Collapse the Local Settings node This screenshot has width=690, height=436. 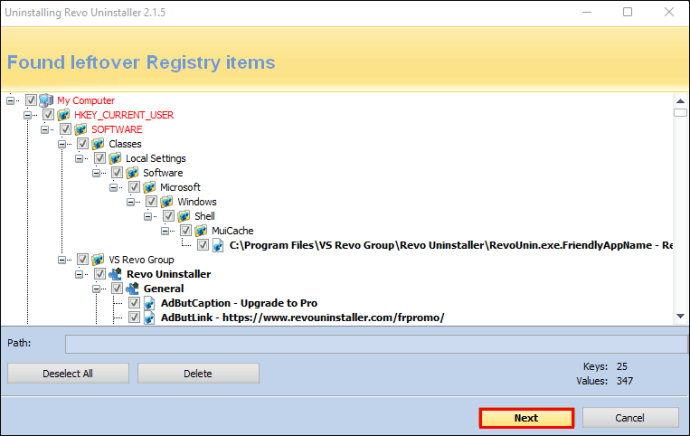click(x=79, y=159)
